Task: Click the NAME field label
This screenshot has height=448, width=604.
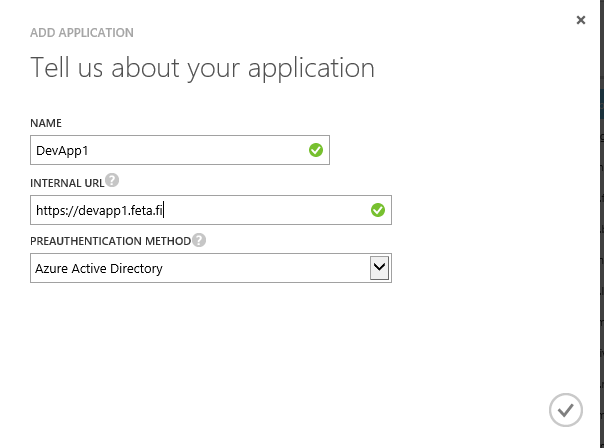Action: pyautogui.click(x=46, y=123)
